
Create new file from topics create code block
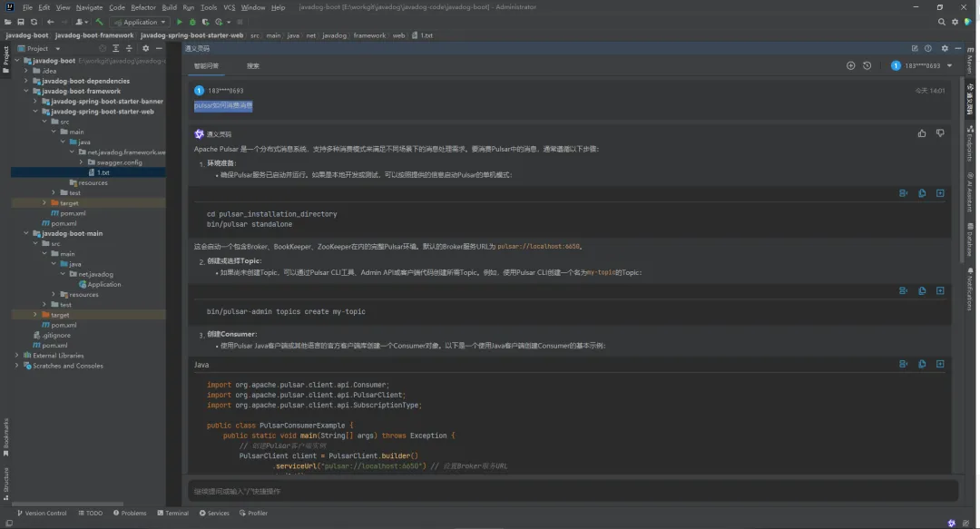[940, 290]
